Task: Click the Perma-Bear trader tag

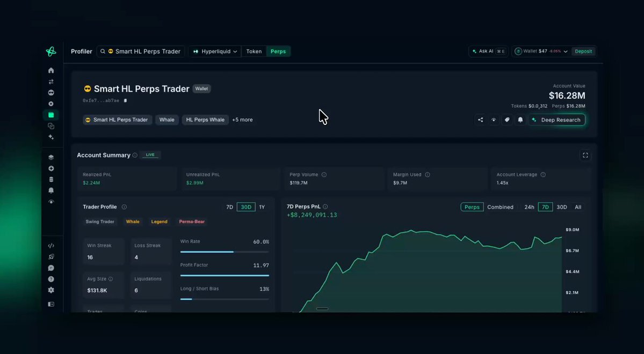Action: [x=192, y=222]
